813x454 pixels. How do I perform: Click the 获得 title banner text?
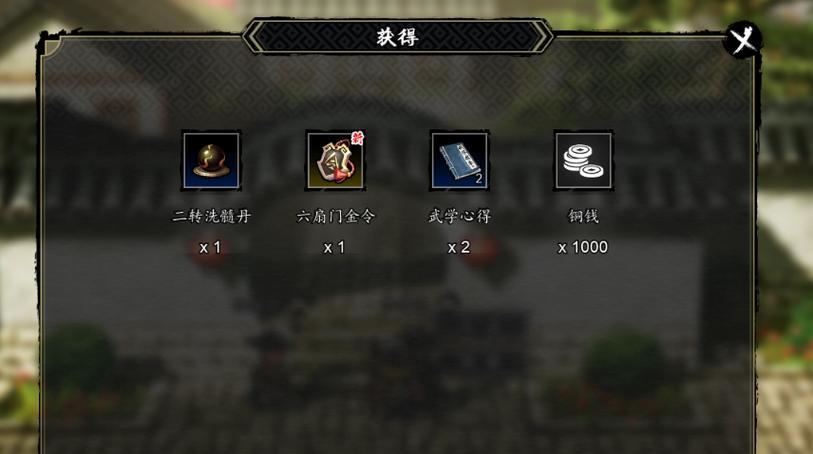[398, 37]
